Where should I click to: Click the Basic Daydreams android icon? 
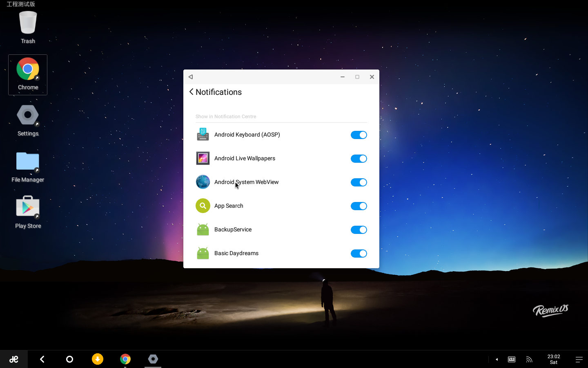click(203, 253)
